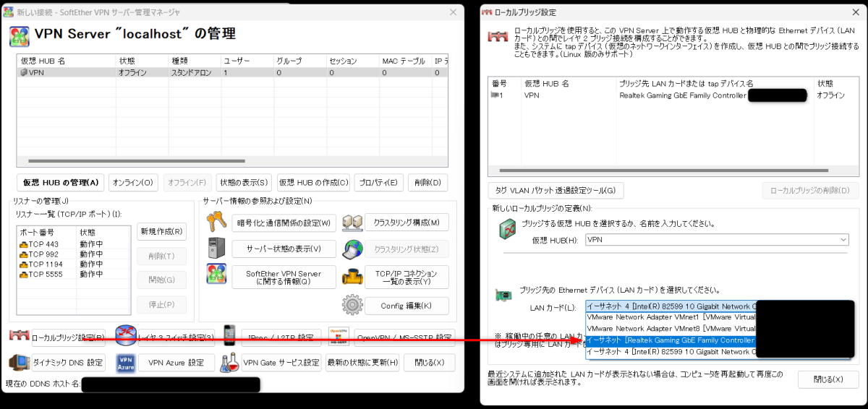
Task: Click the SoftEther VPN Server info icon
Action: click(216, 275)
